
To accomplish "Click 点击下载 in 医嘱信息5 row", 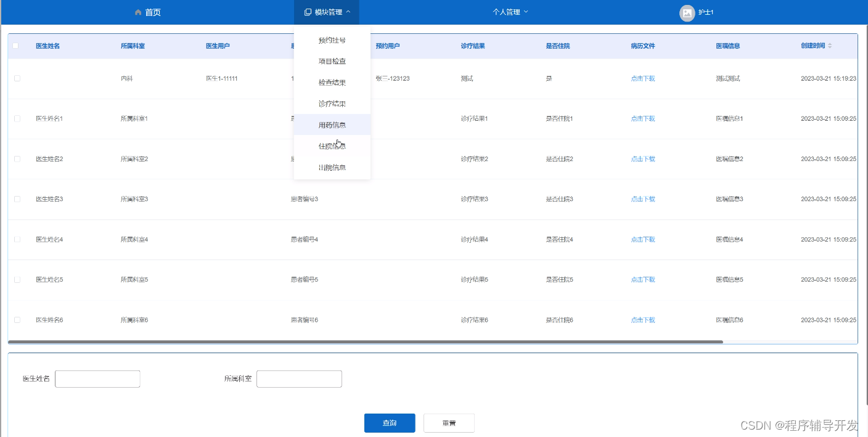I will pyautogui.click(x=643, y=280).
